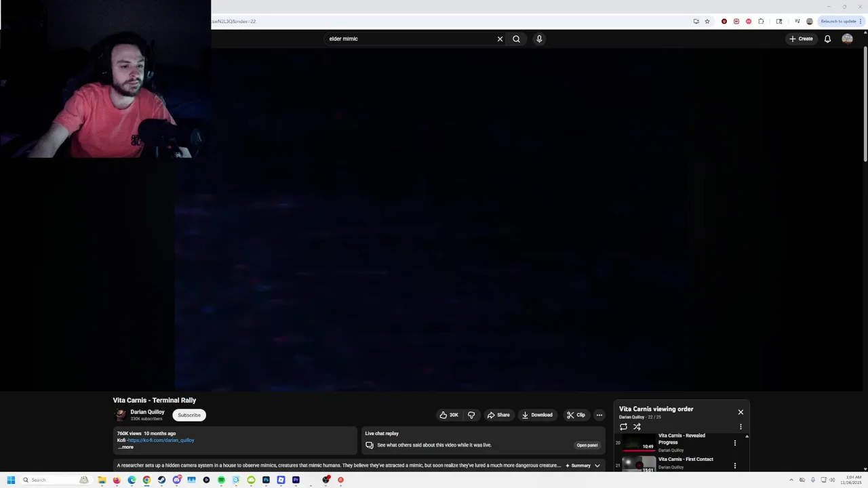The image size is (868, 488).
Task: Clip the video
Action: tap(576, 415)
